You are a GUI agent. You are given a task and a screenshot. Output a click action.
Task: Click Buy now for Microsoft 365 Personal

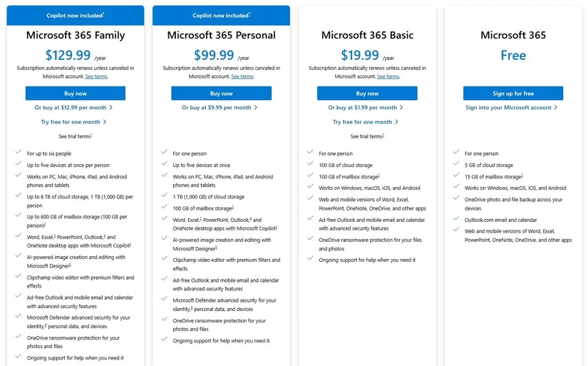click(221, 93)
